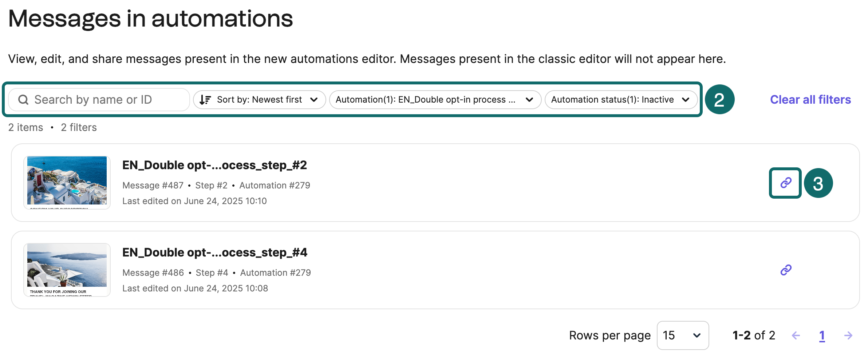Open EN_Double opt-...ocess_step_#4 message title

pos(214,252)
